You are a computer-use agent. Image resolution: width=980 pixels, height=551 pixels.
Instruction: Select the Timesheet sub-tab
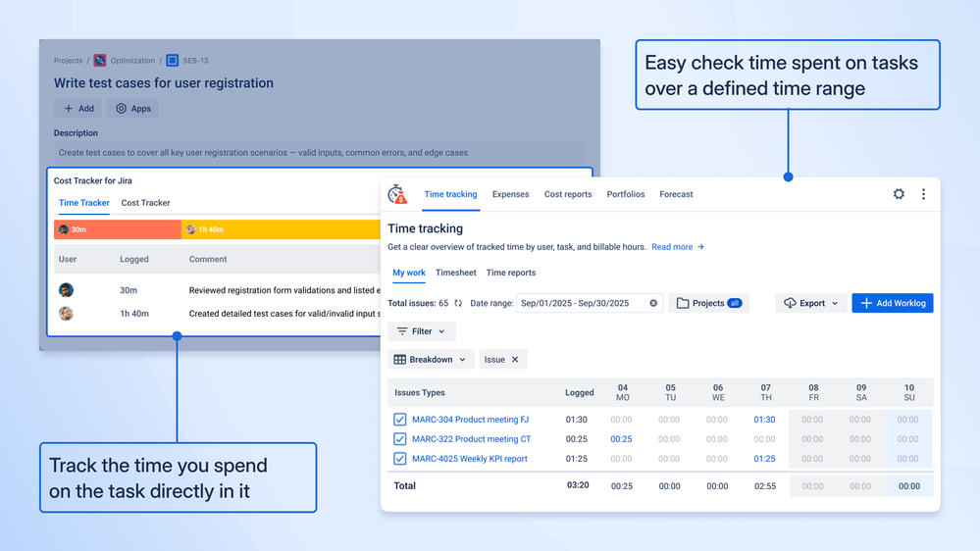[x=455, y=273]
